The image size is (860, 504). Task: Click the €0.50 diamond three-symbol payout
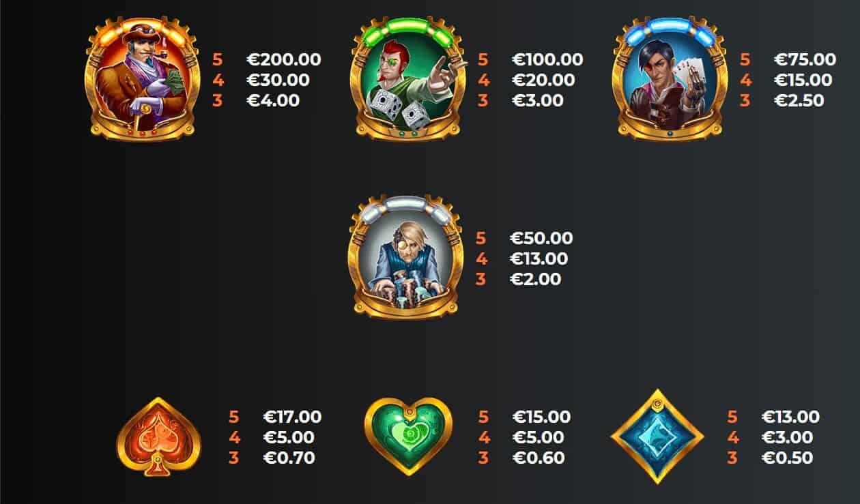point(787,458)
